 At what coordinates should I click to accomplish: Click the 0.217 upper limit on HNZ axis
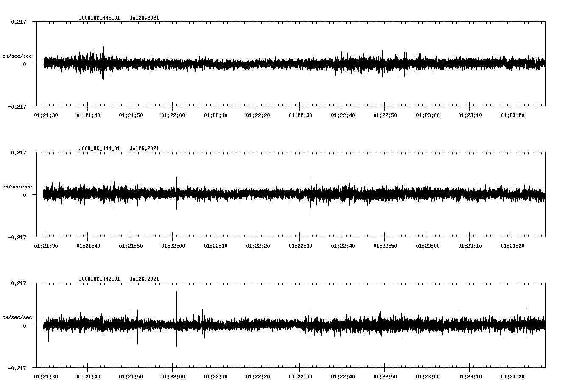pyautogui.click(x=18, y=283)
